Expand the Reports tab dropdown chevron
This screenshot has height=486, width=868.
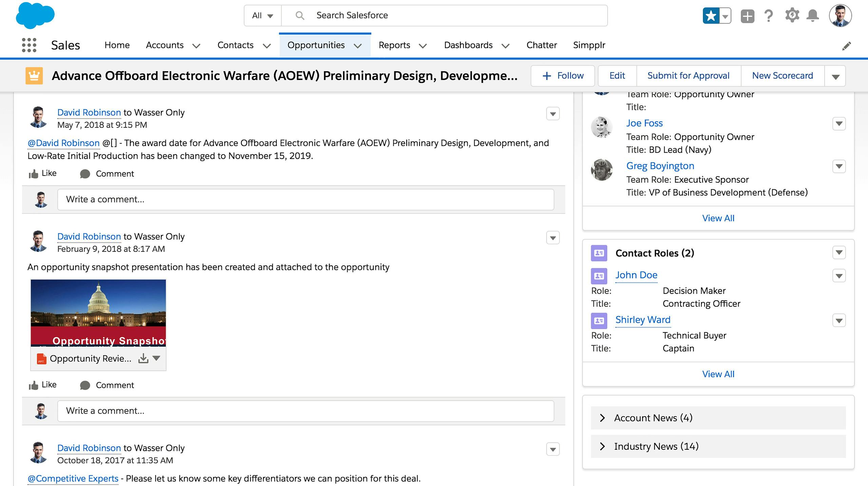[x=422, y=46]
